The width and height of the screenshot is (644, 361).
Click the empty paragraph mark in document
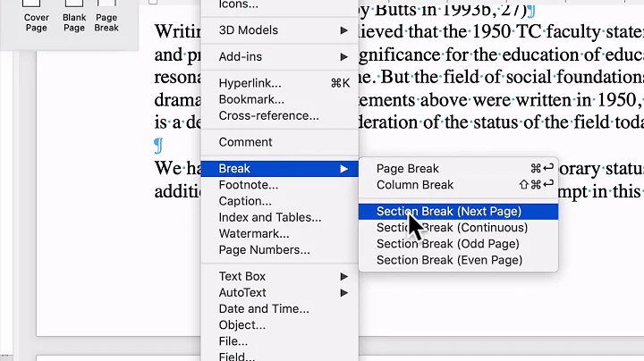(158, 146)
